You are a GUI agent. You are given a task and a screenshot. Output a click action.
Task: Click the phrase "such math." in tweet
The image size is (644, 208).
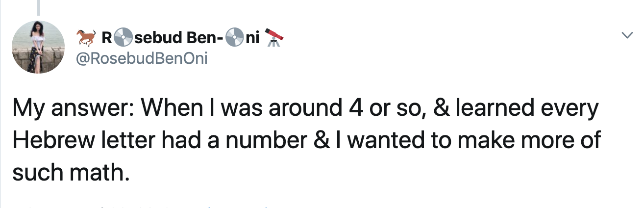(x=71, y=172)
